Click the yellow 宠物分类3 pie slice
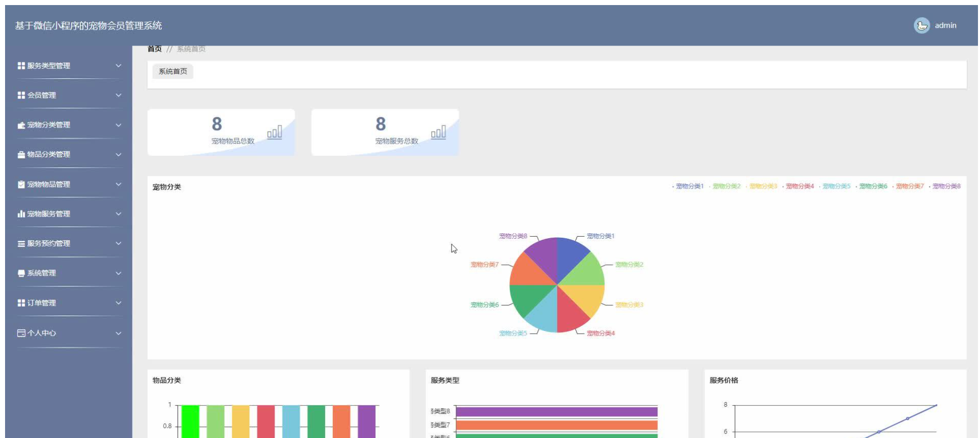This screenshot has width=980, height=438. (x=587, y=297)
